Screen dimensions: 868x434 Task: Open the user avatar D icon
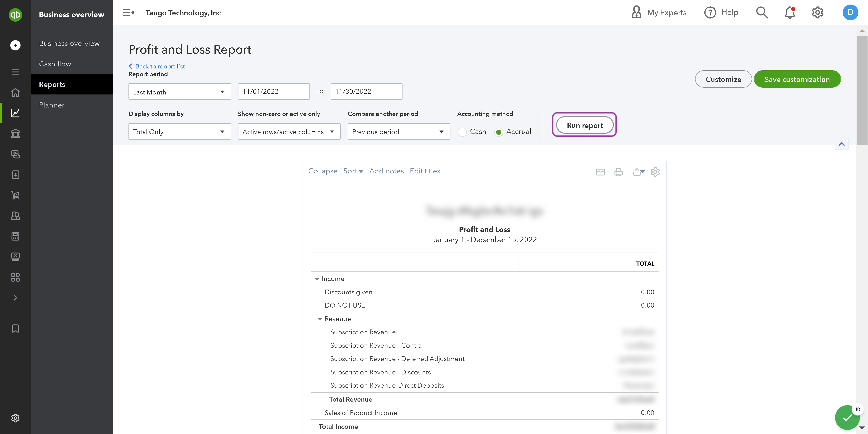850,13
